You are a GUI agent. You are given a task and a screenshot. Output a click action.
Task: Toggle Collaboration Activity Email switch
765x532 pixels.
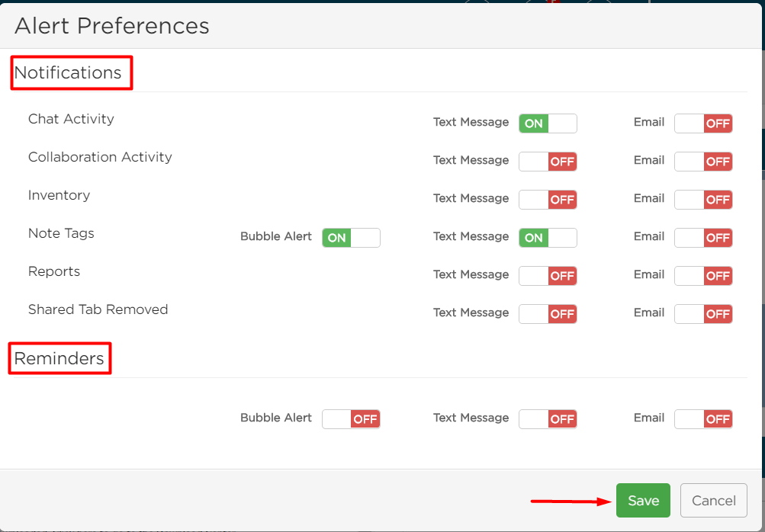[703, 162]
